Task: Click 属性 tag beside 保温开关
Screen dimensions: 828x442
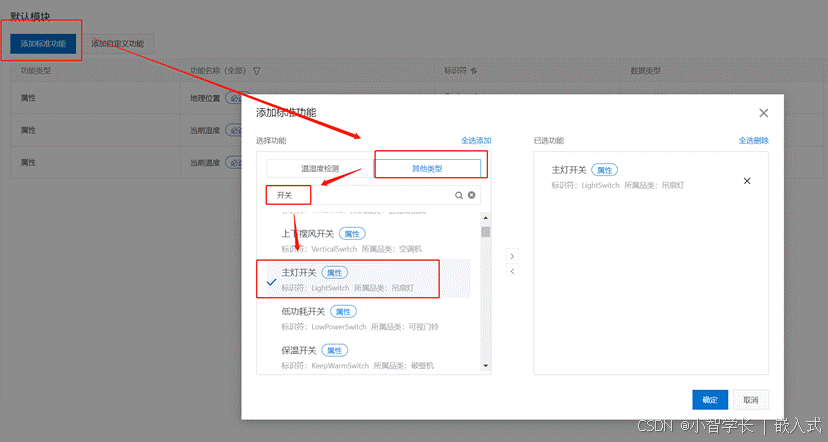Action: coord(335,350)
